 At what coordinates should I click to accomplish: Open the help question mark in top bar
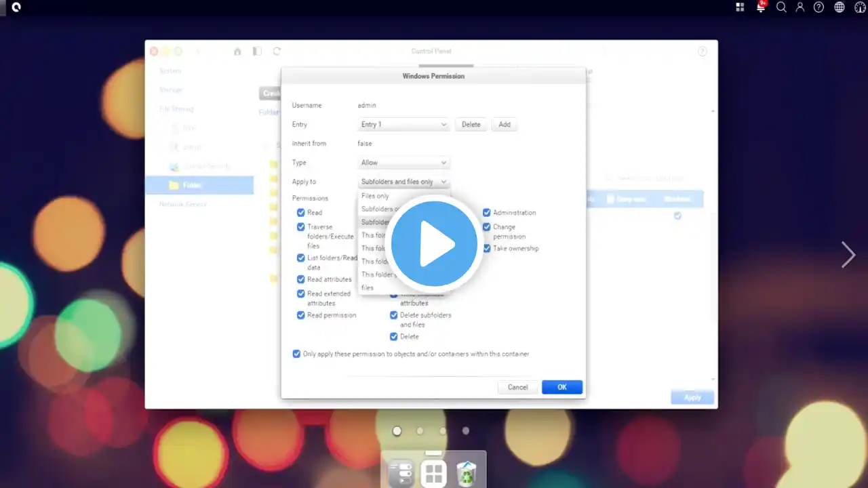tap(819, 7)
